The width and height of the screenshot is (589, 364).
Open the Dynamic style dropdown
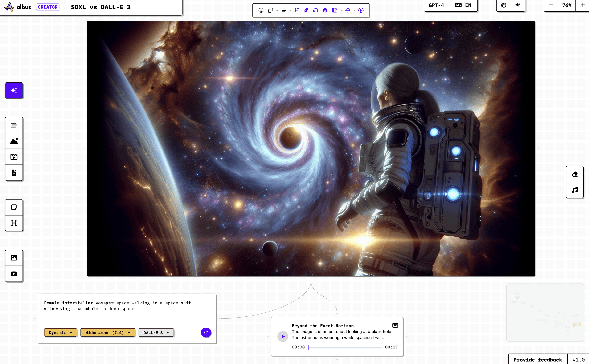(x=60, y=332)
